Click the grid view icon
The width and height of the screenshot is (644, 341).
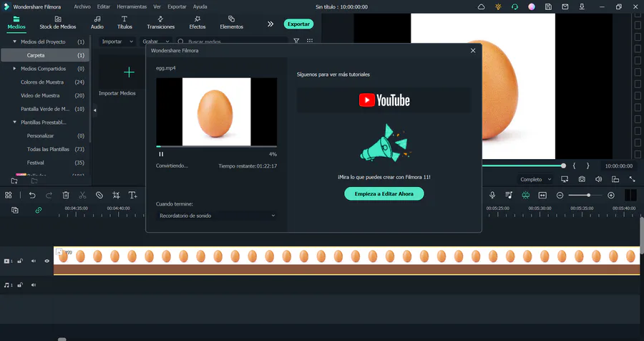pyautogui.click(x=310, y=41)
